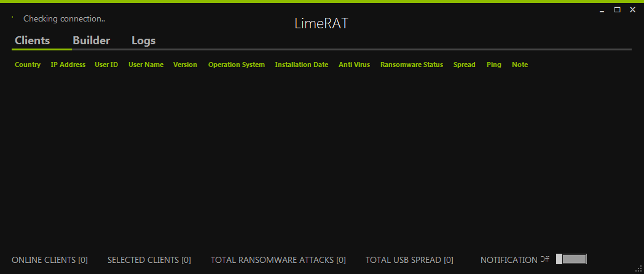644x274 pixels.
Task: Maximize the LimeRAT window
Action: pyautogui.click(x=617, y=10)
